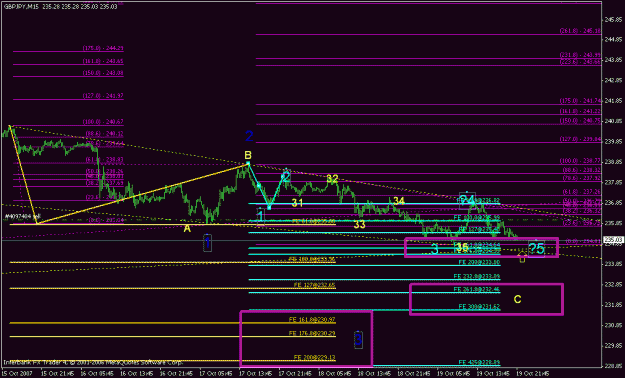Screen dimensions: 625x378
Task: Click the '17 Oct 13:45' time axis label
Action: point(255,373)
